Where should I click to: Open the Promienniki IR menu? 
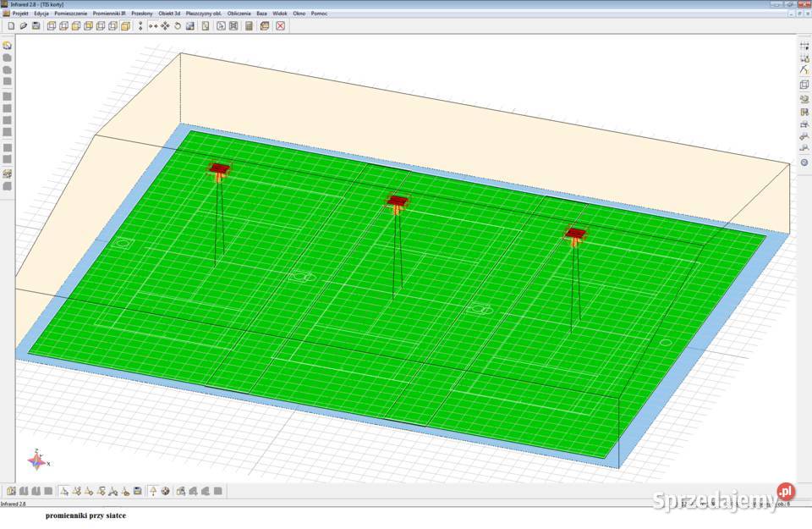[x=109, y=14]
